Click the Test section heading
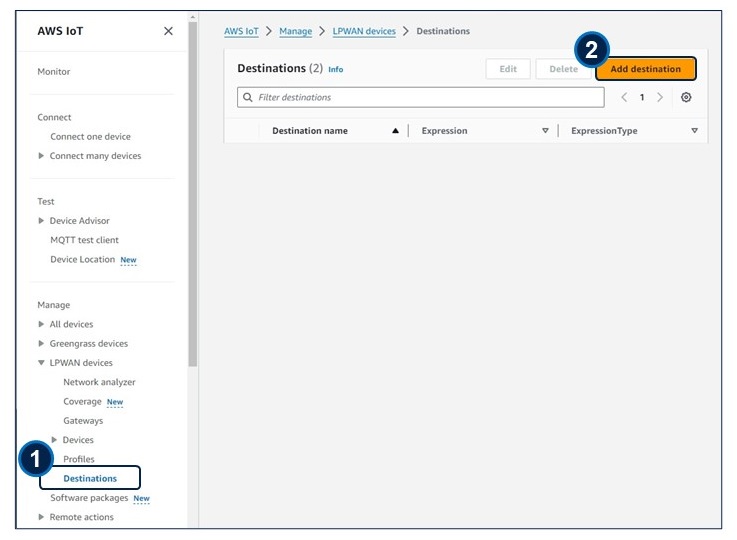Screen dimensions: 737x540 click(x=46, y=201)
